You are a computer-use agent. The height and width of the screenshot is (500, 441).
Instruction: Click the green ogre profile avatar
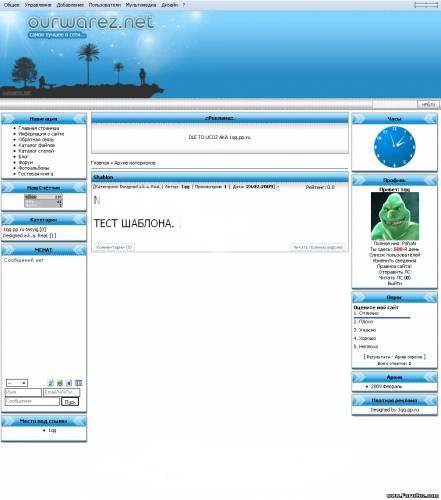coord(395,216)
